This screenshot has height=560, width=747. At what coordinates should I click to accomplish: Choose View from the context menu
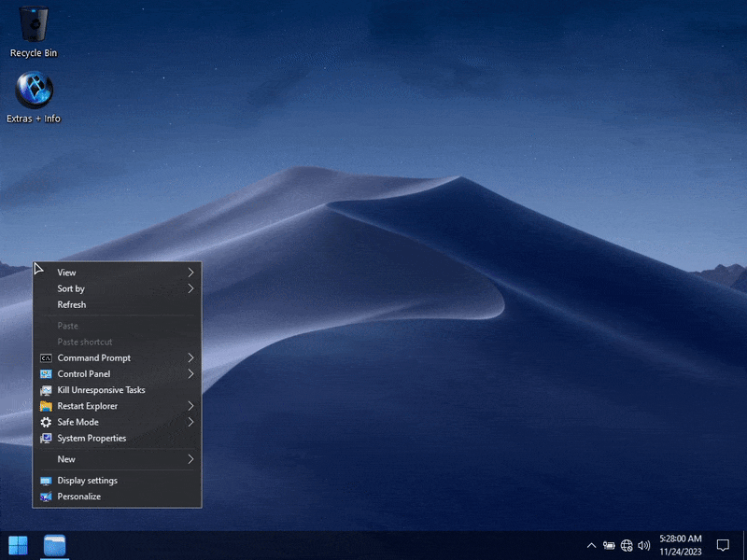click(x=118, y=273)
